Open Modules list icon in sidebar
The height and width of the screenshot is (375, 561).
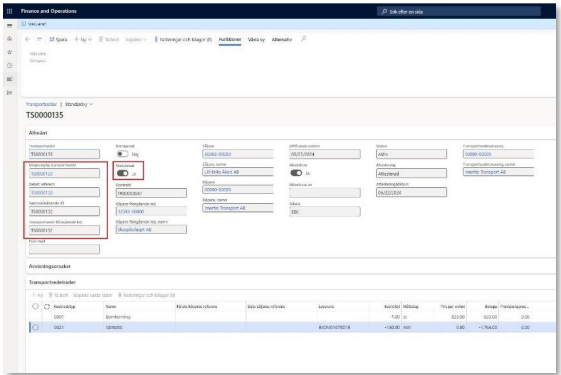pyautogui.click(x=10, y=93)
